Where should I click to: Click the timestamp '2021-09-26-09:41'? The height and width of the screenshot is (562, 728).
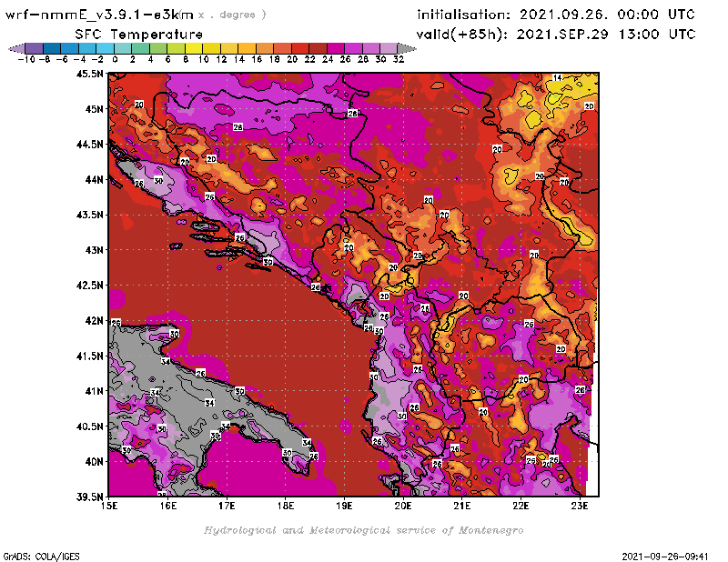pyautogui.click(x=665, y=557)
